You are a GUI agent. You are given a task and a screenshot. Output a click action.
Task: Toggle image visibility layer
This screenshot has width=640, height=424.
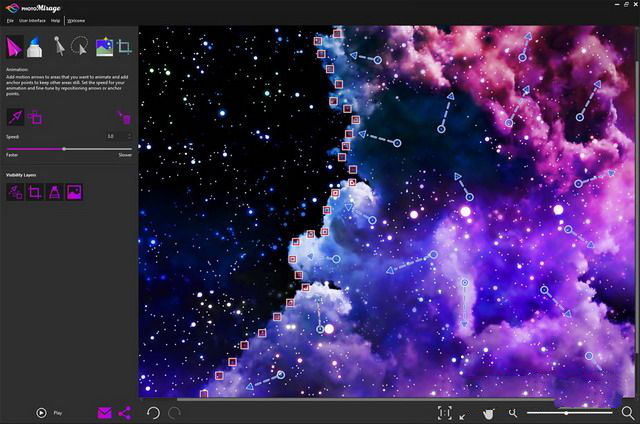(x=74, y=192)
